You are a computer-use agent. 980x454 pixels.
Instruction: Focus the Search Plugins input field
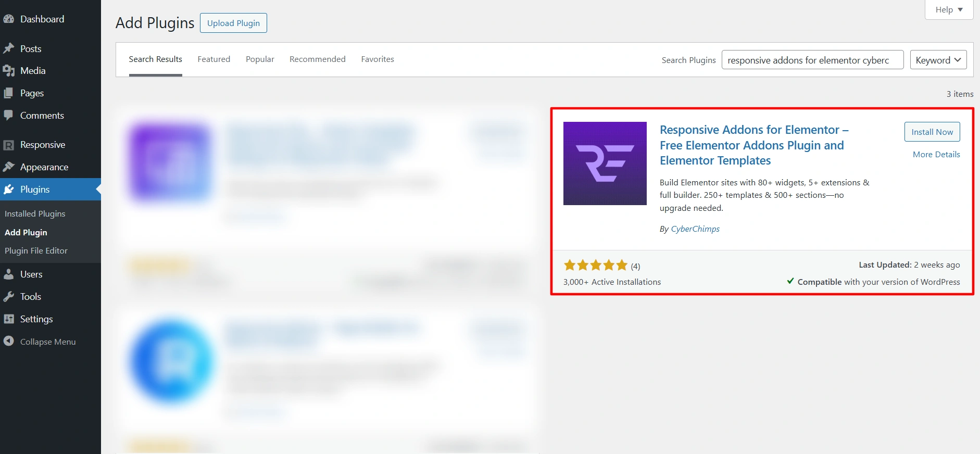[812, 60]
